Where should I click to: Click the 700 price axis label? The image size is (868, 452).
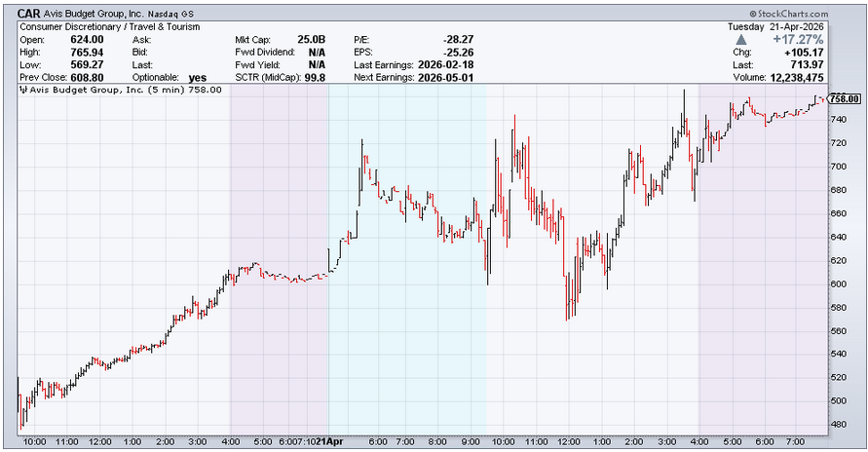(838, 166)
